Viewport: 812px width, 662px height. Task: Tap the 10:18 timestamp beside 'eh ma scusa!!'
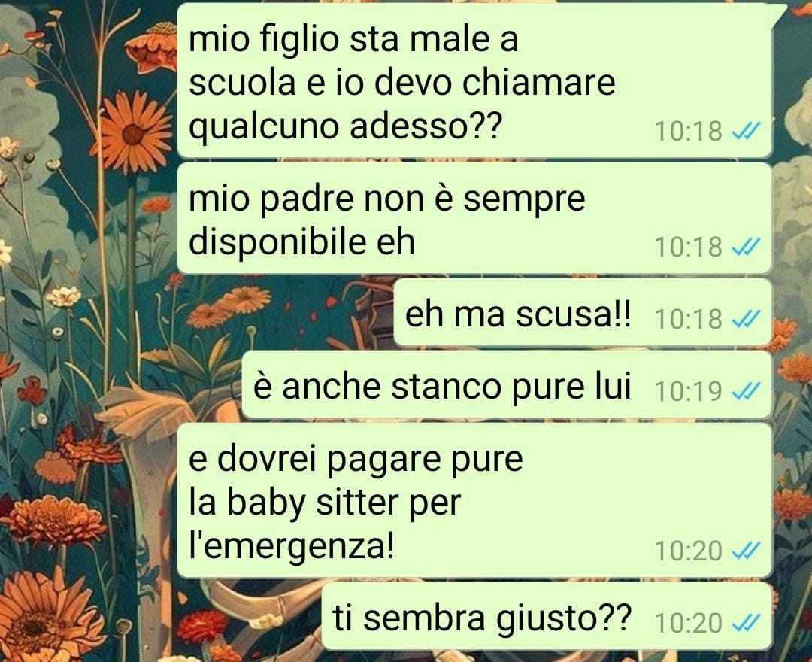click(x=688, y=318)
